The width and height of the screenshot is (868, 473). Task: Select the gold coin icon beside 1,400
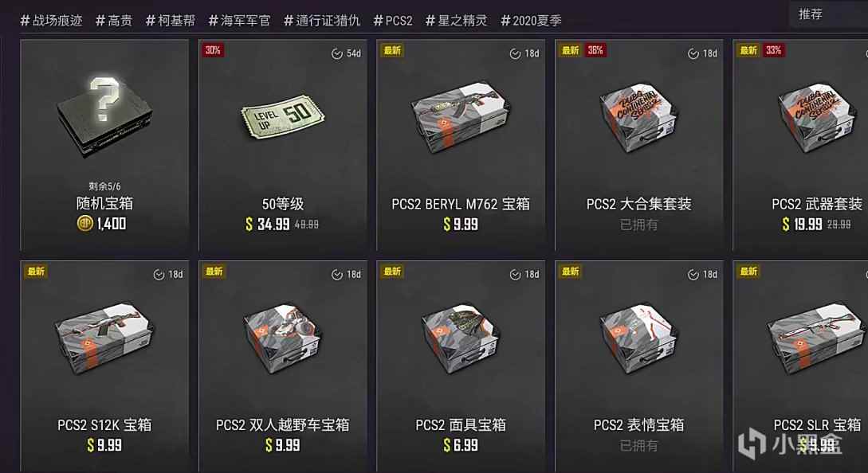[84, 224]
